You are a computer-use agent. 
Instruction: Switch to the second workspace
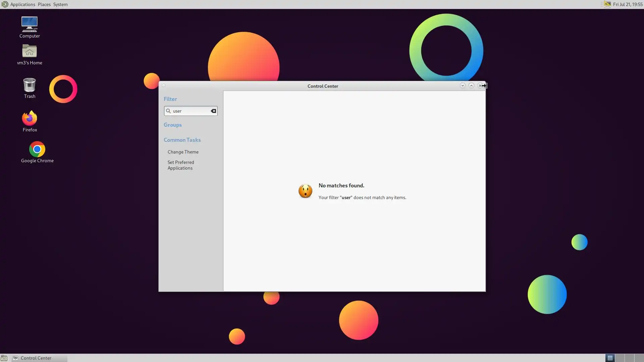(620, 358)
